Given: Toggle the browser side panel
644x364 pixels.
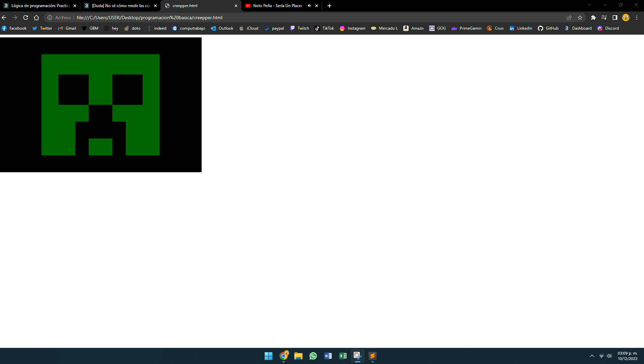Looking at the screenshot, I should [x=615, y=18].
